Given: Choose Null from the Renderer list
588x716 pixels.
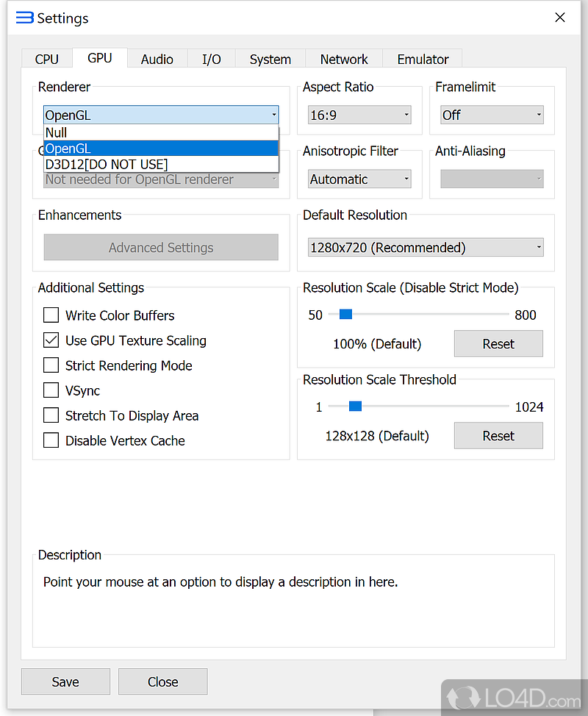Looking at the screenshot, I should pyautogui.click(x=161, y=132).
